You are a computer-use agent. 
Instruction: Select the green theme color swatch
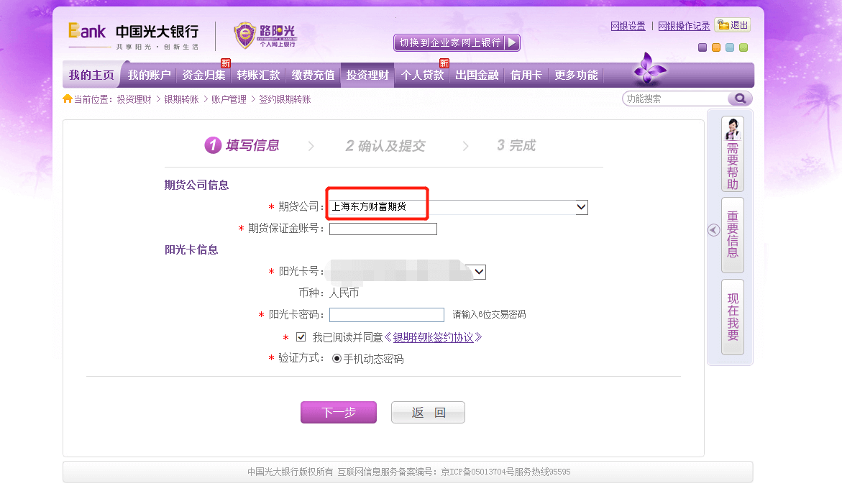[x=743, y=47]
